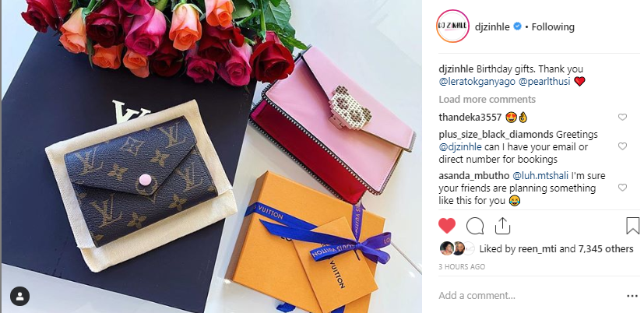Open the DJ Zinhle profile picture avatar

click(x=452, y=26)
